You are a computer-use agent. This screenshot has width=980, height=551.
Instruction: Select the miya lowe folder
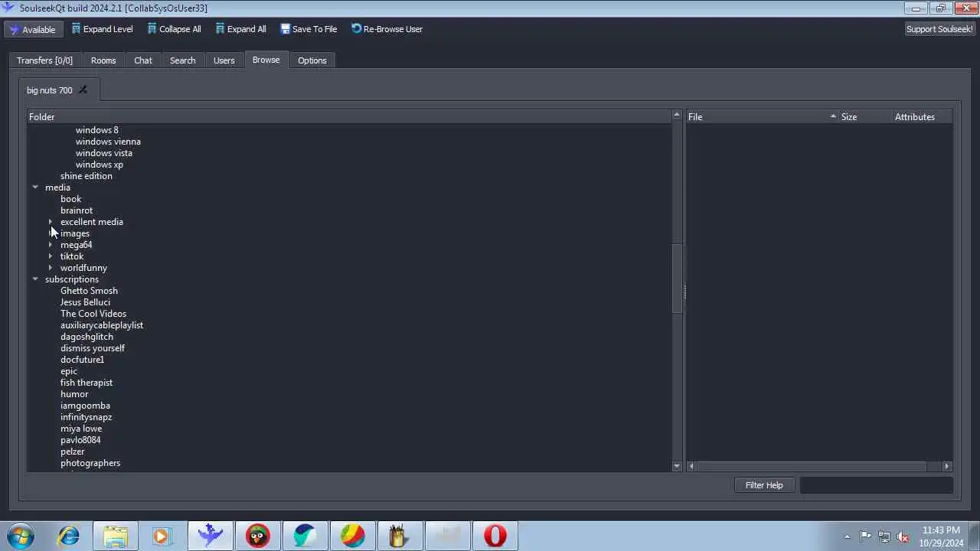click(81, 429)
